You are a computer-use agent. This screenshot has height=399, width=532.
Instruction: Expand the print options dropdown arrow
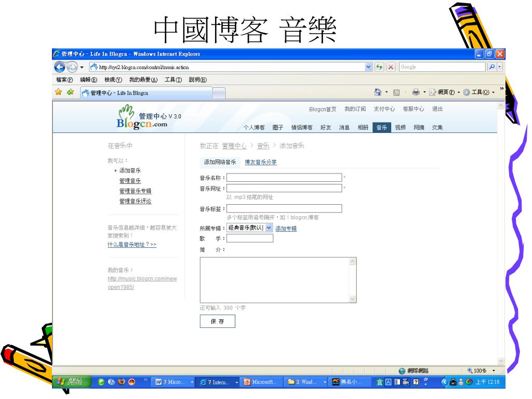[424, 92]
